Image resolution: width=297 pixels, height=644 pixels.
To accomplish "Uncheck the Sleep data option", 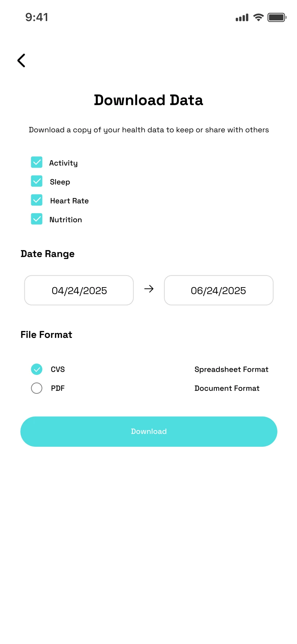I will click(37, 181).
